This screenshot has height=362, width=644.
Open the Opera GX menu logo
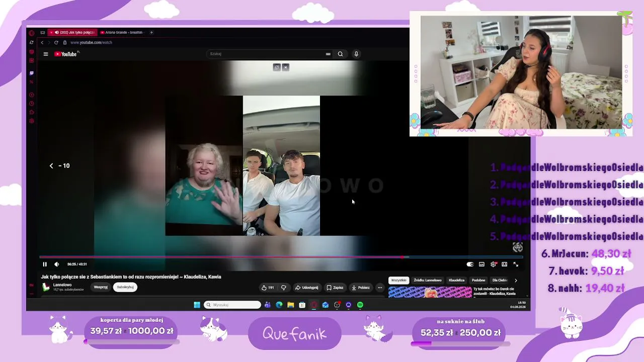pyautogui.click(x=32, y=33)
